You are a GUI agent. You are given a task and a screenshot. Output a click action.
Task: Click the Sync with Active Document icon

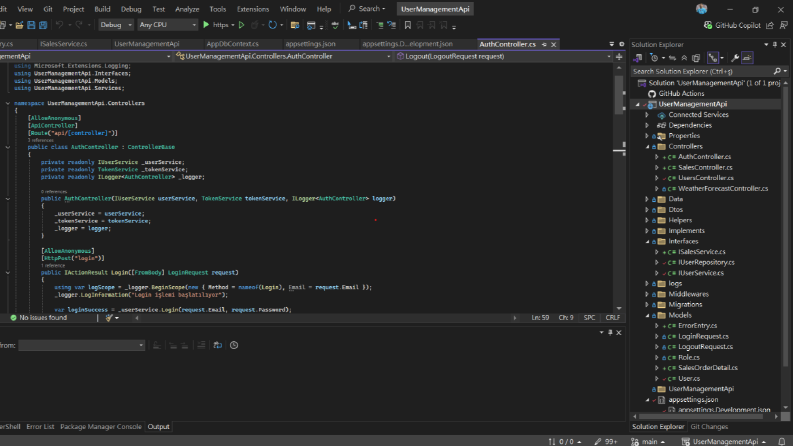[672, 58]
